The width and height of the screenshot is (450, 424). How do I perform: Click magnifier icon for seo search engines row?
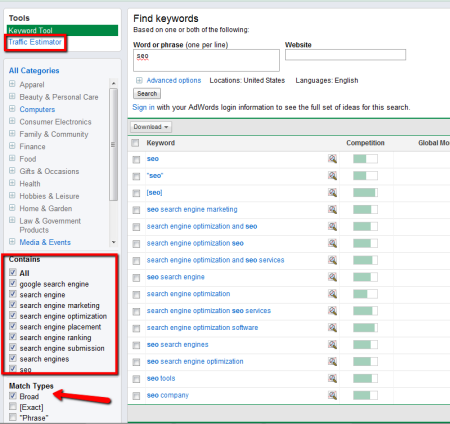point(332,344)
